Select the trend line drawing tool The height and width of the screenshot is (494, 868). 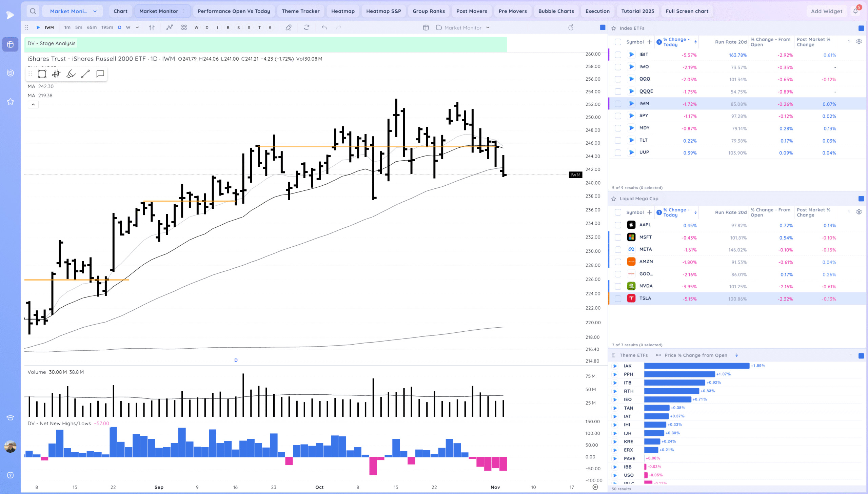[85, 74]
